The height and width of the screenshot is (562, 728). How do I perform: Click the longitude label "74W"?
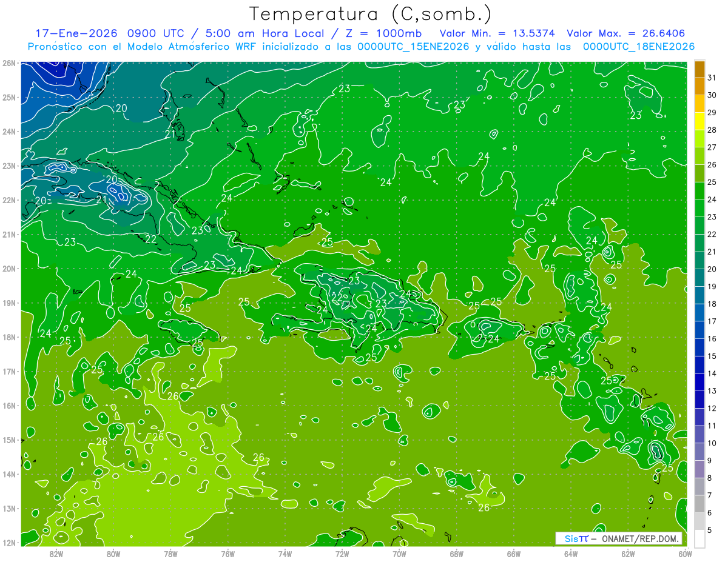pos(285,554)
